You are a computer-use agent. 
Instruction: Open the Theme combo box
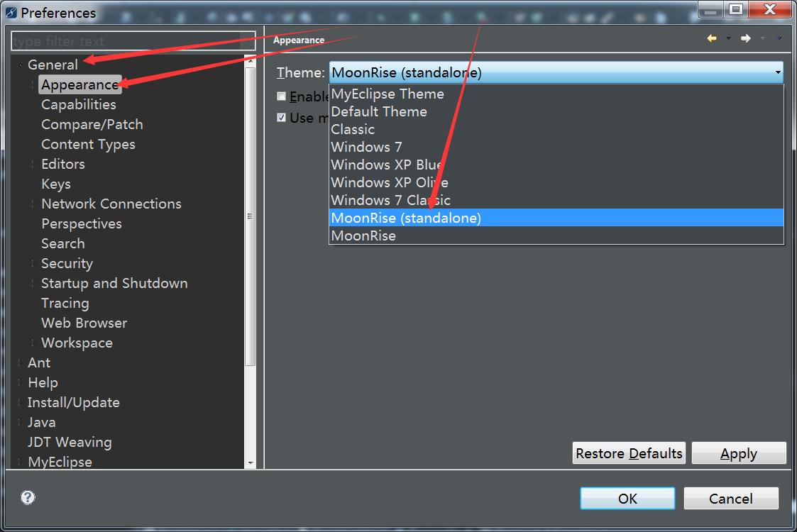coord(556,72)
